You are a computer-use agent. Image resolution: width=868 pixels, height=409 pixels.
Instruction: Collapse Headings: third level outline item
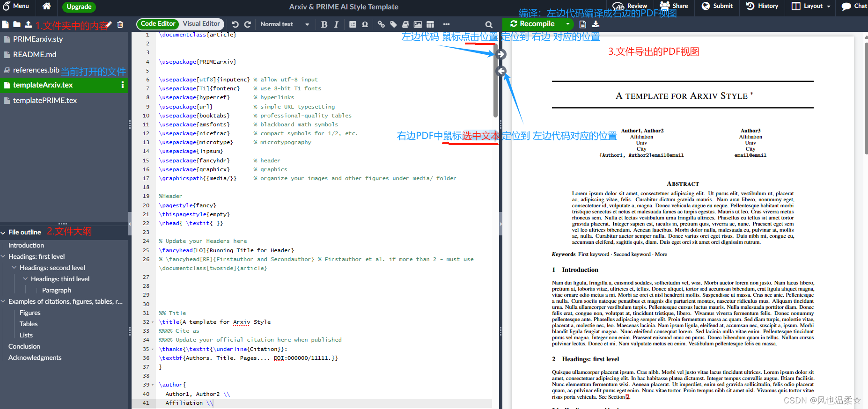(25, 279)
